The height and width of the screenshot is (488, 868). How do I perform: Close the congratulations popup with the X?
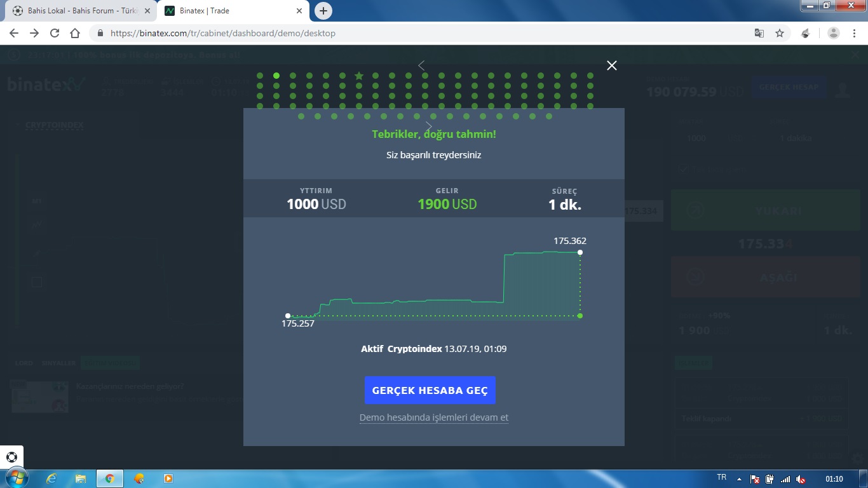point(611,65)
